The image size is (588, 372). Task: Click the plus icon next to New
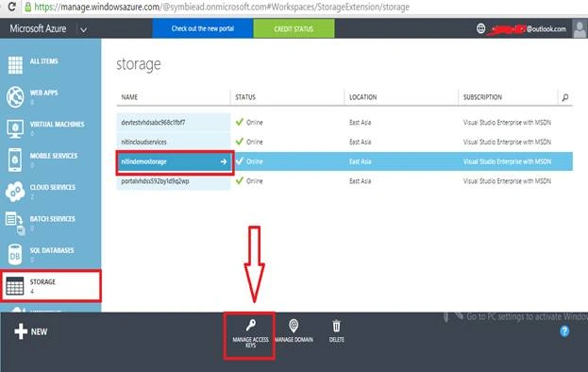coord(21,331)
